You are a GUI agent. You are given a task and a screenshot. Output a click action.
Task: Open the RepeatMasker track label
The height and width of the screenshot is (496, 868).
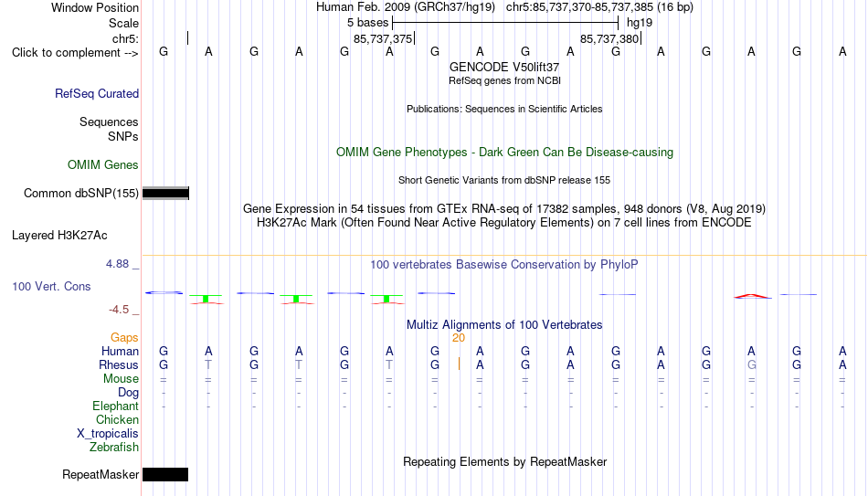click(101, 474)
